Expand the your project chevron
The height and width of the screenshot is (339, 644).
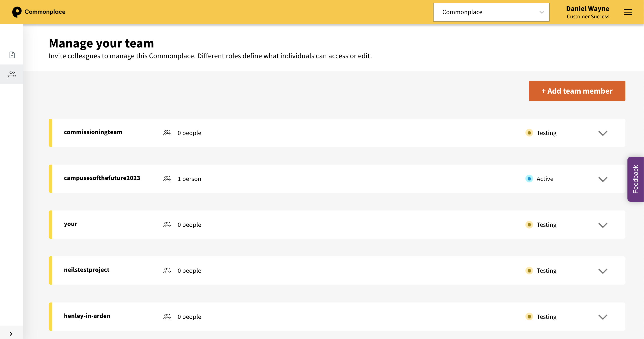(603, 225)
